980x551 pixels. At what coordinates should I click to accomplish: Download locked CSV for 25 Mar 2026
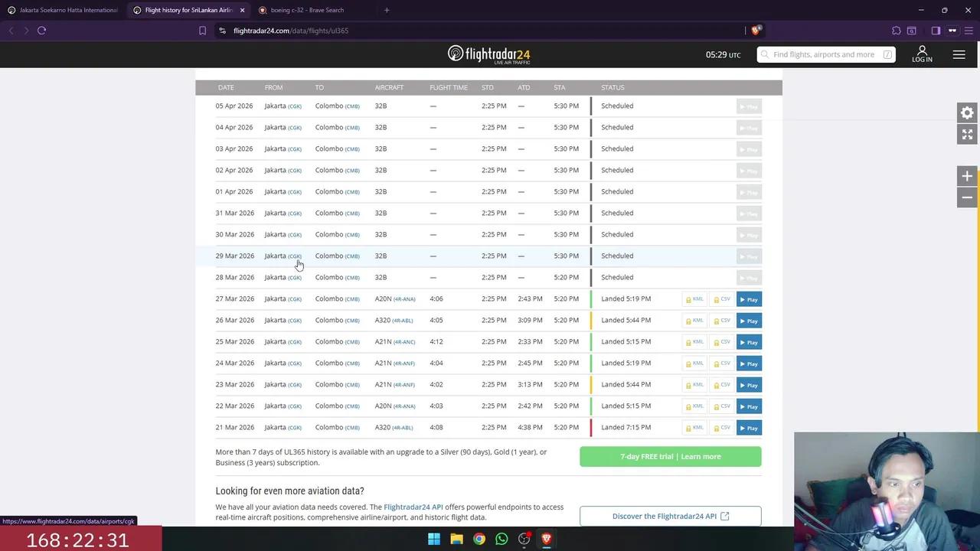pos(722,342)
